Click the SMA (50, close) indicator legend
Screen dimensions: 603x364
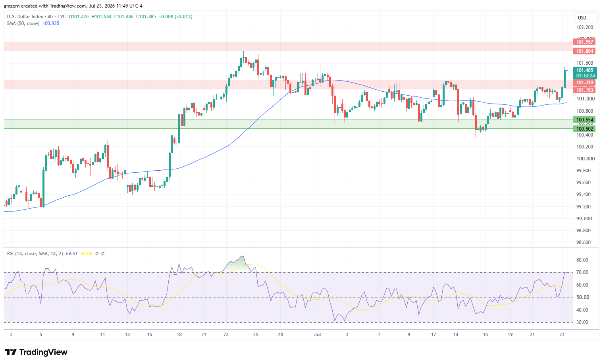[x=23, y=23]
